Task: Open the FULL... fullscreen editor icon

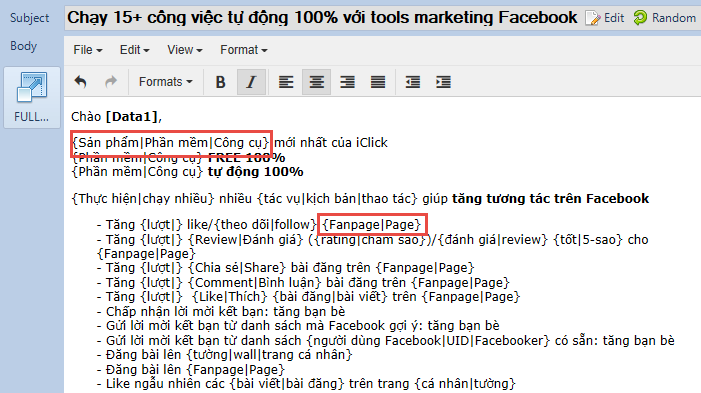Action: tap(32, 97)
